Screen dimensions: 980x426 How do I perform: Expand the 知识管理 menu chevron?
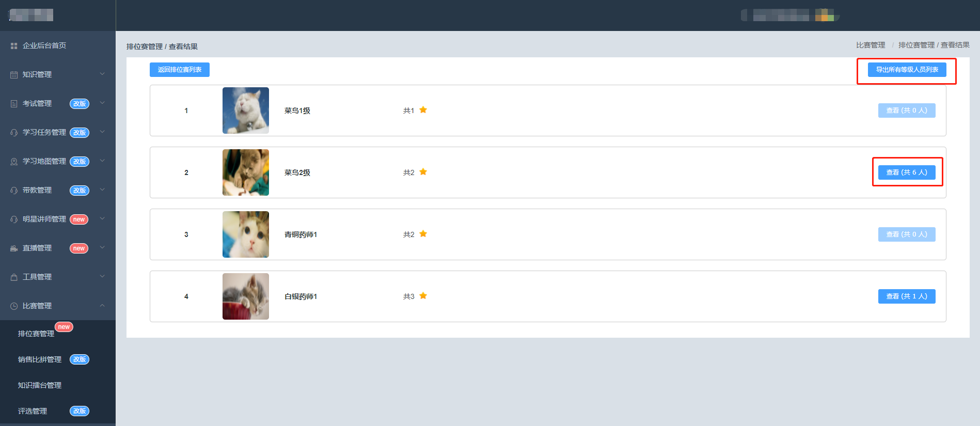click(102, 74)
